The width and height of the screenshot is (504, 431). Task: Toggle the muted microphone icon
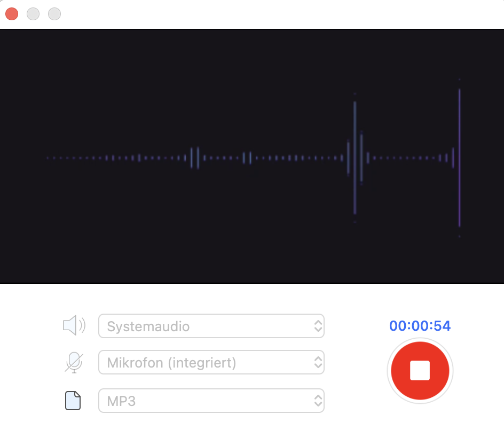[x=74, y=363]
